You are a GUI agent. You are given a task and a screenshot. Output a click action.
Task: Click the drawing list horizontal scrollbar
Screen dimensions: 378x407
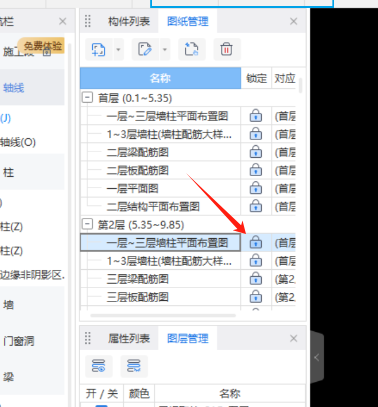[x=163, y=315]
